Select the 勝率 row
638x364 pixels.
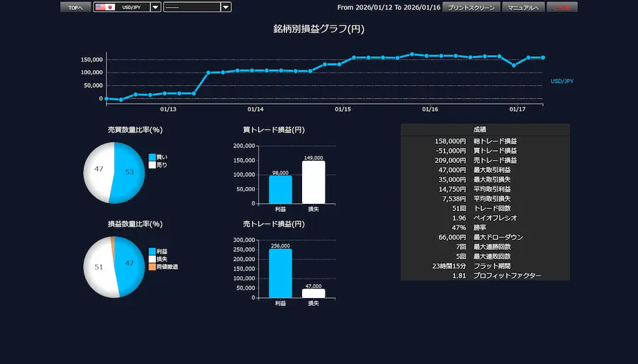485,227
